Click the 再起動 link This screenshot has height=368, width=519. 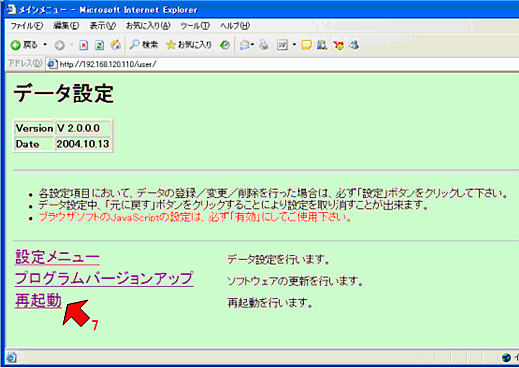[38, 300]
